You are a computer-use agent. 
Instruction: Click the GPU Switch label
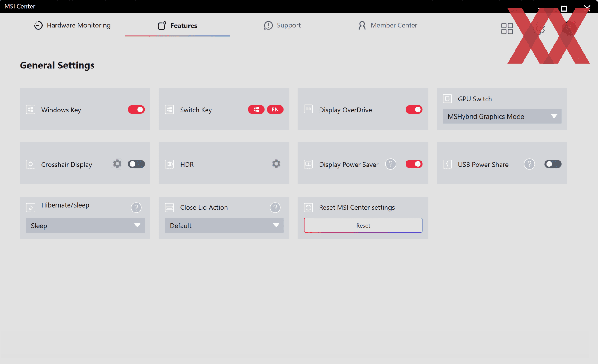tap(475, 99)
